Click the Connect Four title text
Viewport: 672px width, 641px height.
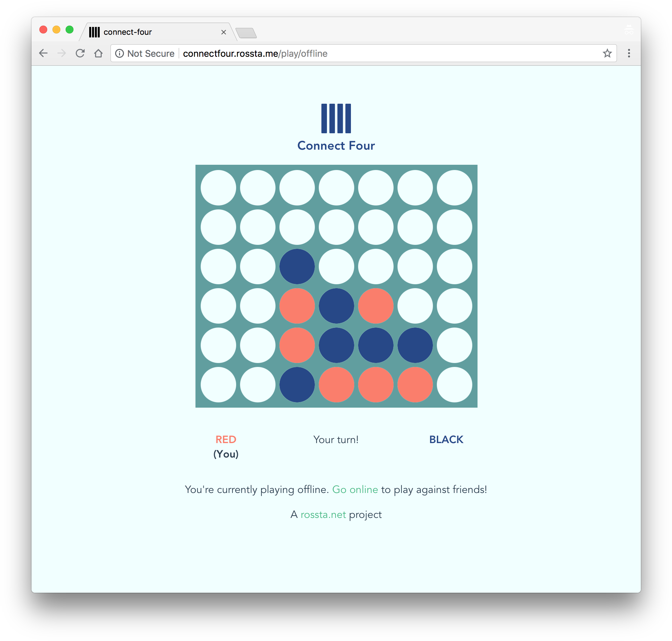(x=336, y=145)
